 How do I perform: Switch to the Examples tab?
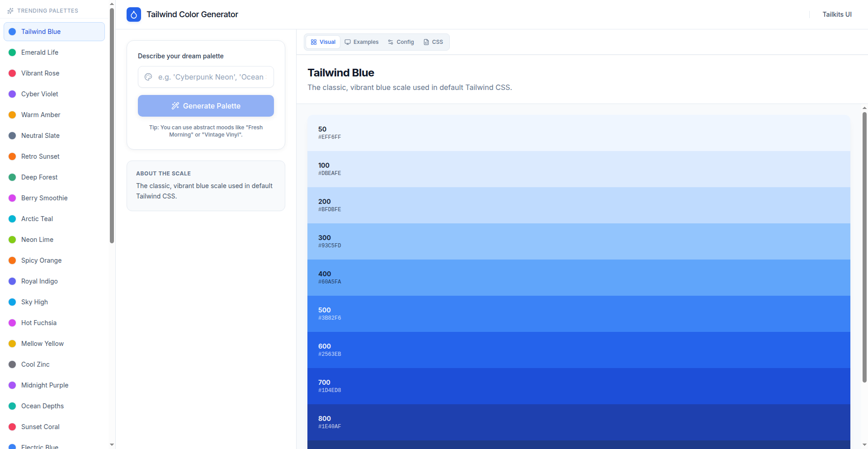362,42
